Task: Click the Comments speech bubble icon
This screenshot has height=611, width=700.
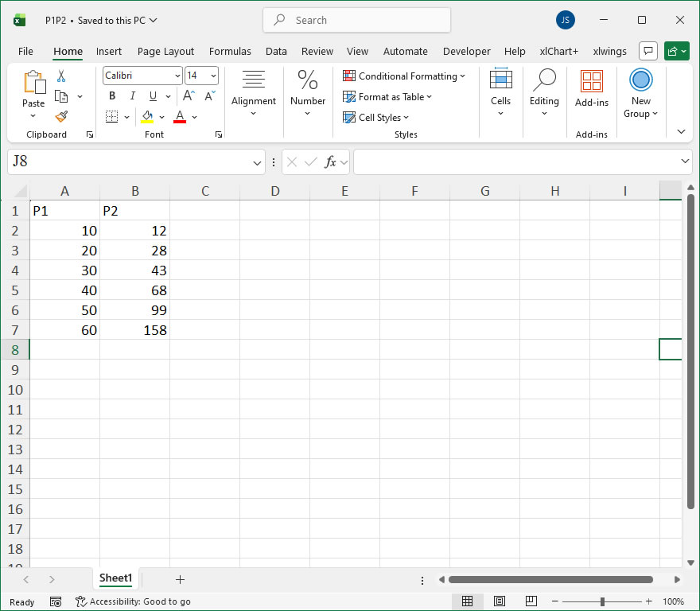Action: tap(648, 52)
